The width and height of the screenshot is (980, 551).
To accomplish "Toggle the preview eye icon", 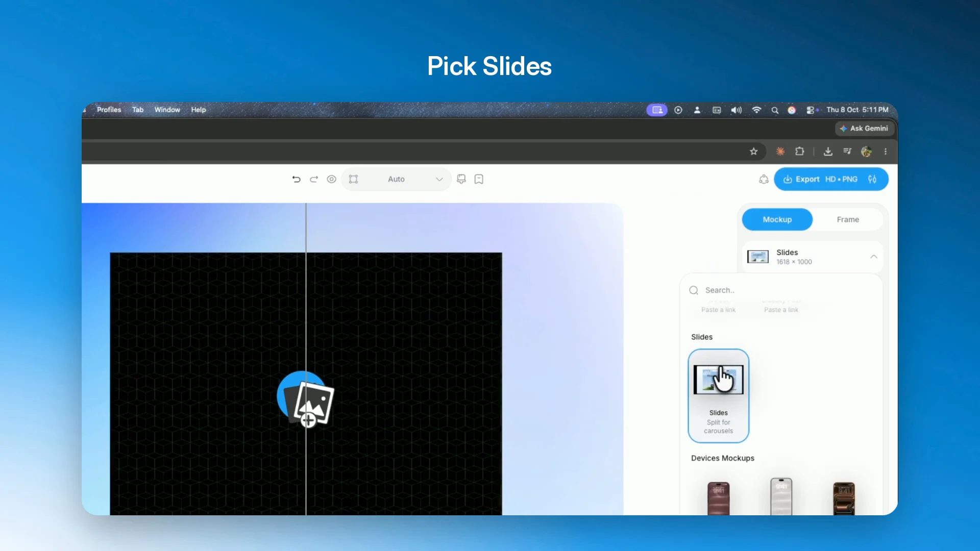I will tap(332, 179).
